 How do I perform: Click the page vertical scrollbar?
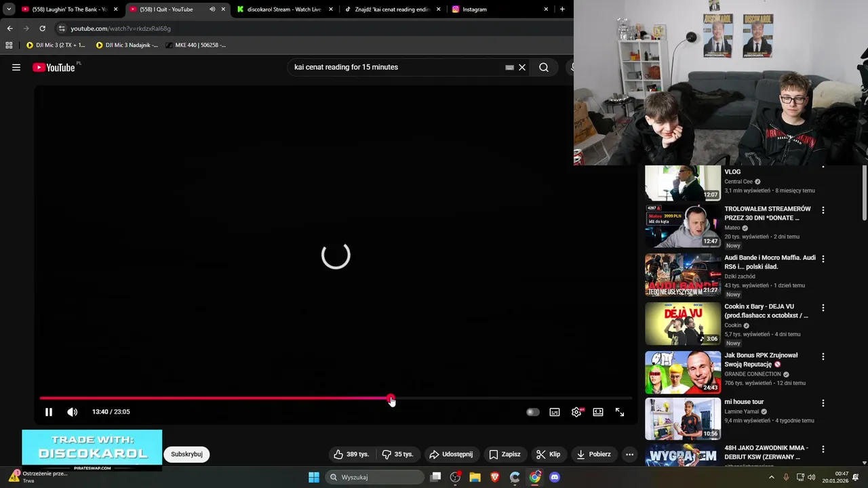[x=864, y=192]
